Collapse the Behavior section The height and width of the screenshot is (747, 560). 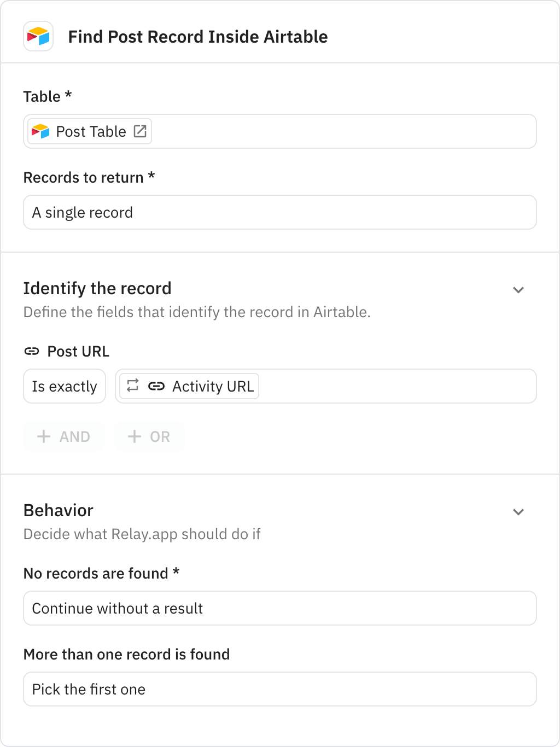(x=518, y=512)
